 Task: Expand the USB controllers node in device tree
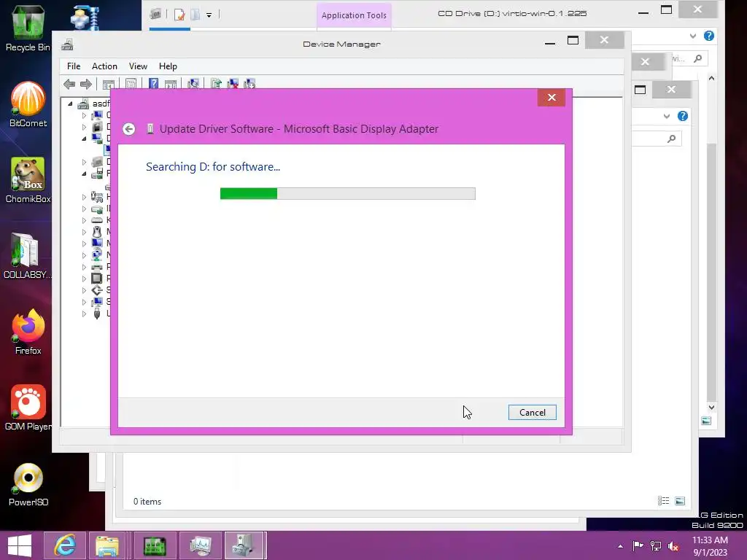[85, 314]
